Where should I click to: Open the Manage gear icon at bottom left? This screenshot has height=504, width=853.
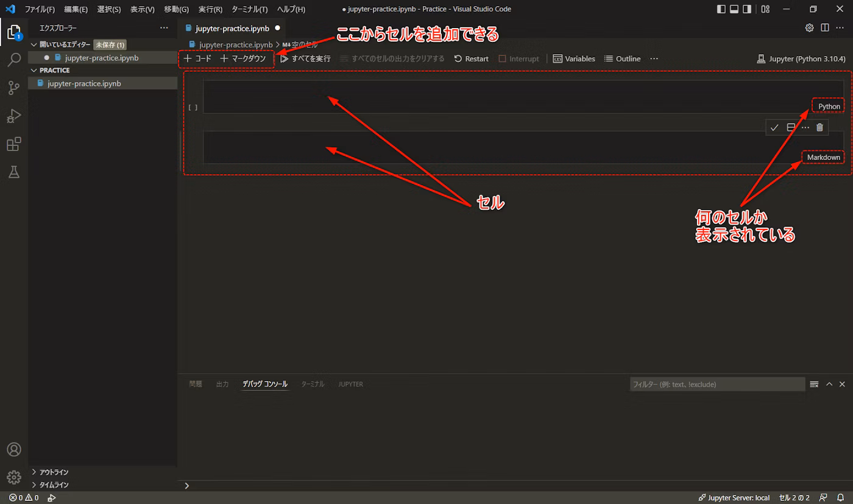coord(13,477)
